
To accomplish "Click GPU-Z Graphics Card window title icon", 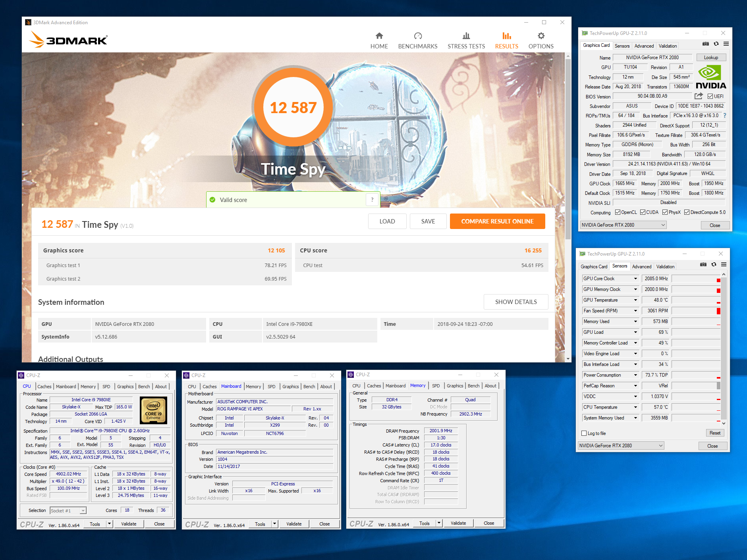I will click(585, 33).
